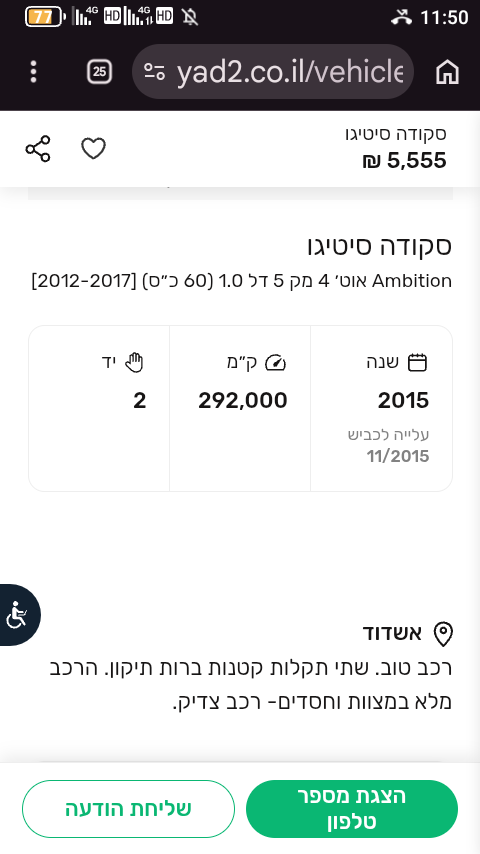Tap the share icon
This screenshot has width=480, height=854.
tap(38, 149)
